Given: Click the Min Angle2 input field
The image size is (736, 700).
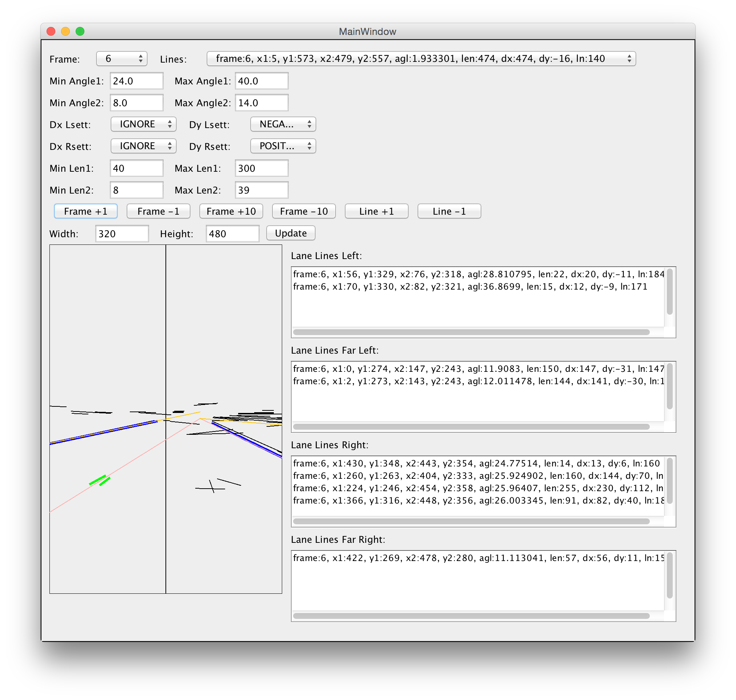Looking at the screenshot, I should 136,103.
